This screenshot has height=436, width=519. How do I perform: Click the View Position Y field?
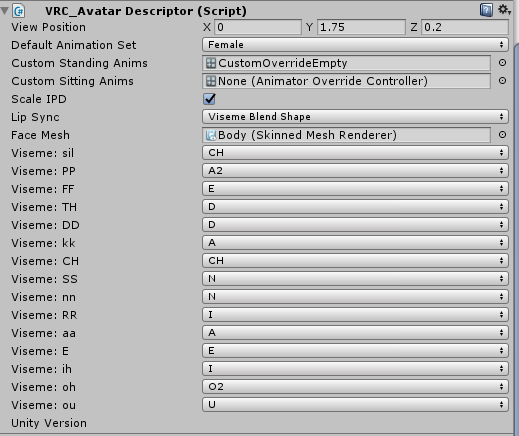[x=361, y=27]
